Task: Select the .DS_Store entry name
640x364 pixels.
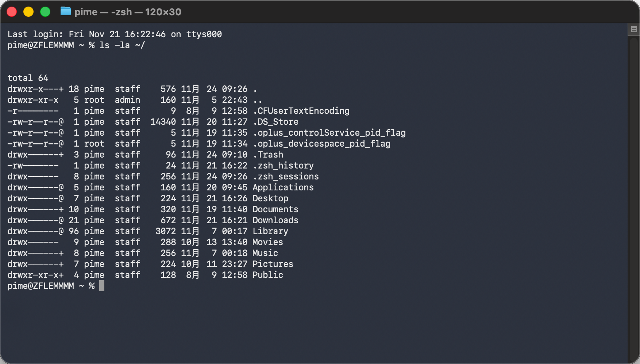Action: pyautogui.click(x=275, y=122)
